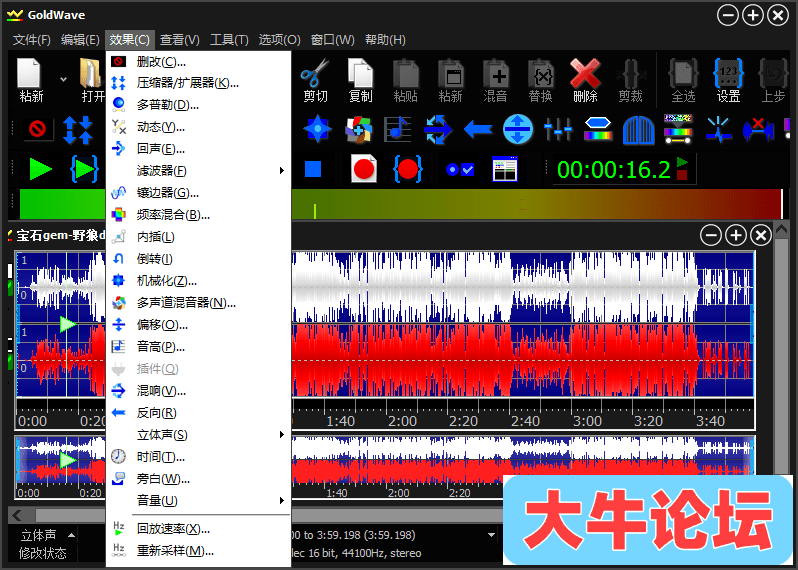Click the Copy (复制) toolbar icon
The image size is (798, 570).
360,74
